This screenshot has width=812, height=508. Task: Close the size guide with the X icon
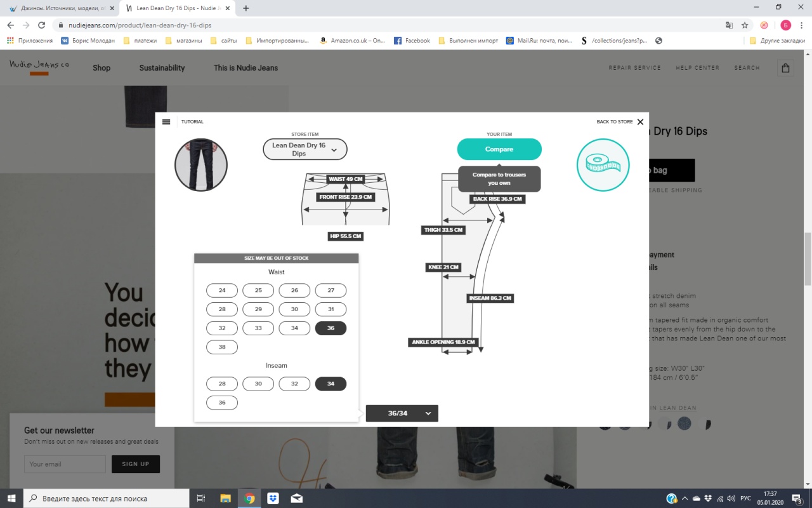[640, 122]
